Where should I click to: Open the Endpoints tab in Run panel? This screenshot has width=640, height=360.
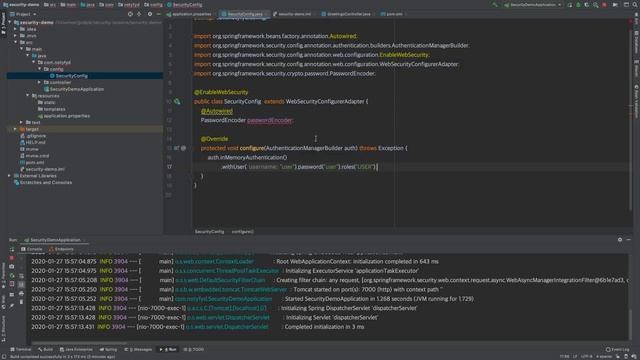coord(62,249)
